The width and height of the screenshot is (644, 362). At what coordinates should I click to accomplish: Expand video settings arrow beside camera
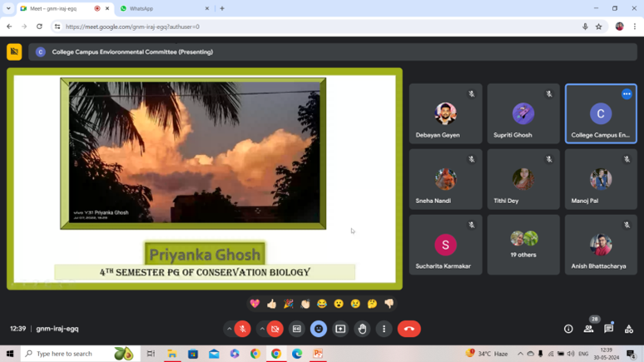point(262,329)
